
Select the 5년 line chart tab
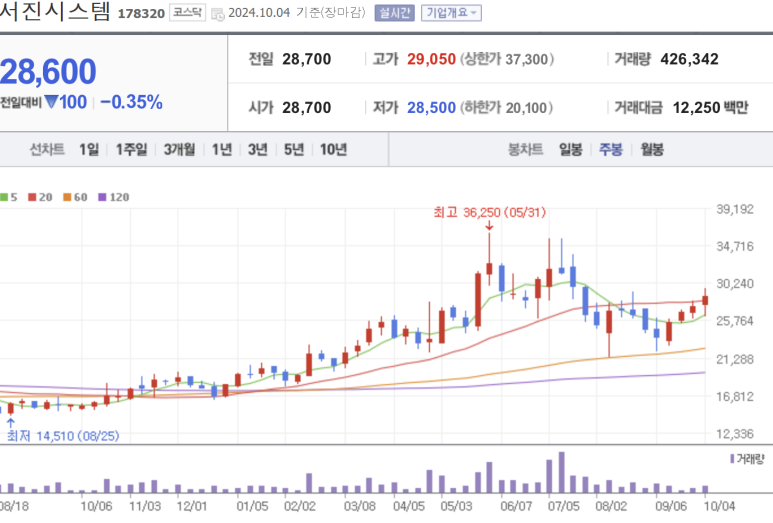coord(294,149)
